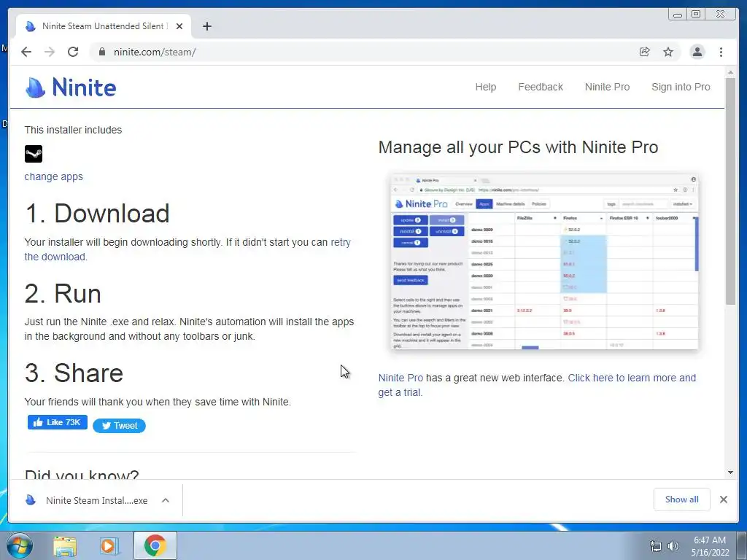Image resolution: width=747 pixels, height=560 pixels.
Task: Bookmark this page with the star
Action: [x=668, y=52]
